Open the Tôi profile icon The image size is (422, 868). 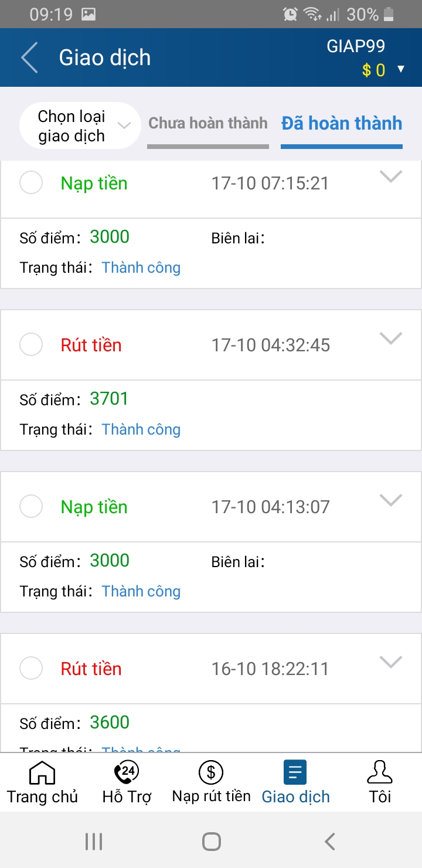click(x=380, y=772)
